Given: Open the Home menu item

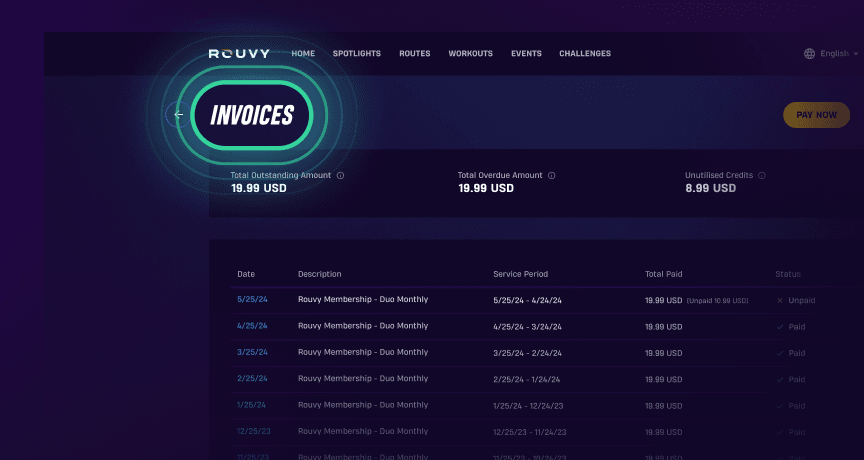Looking at the screenshot, I should coord(303,54).
